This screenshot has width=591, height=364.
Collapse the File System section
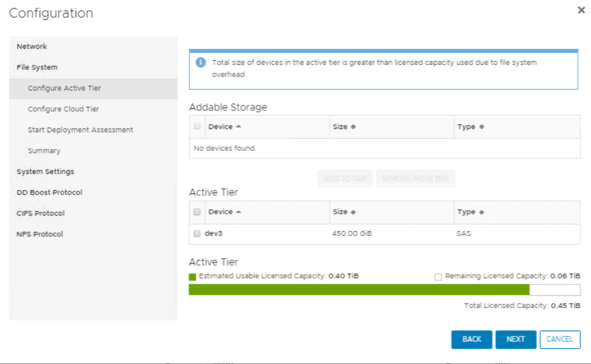coord(37,67)
